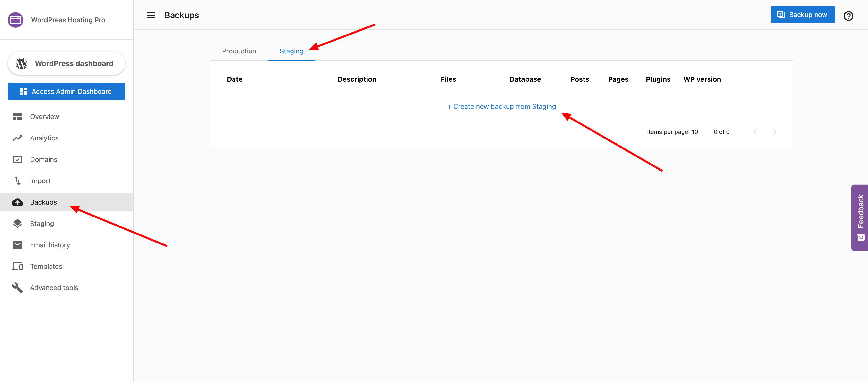Open Domains in the sidebar
The image size is (868, 382).
[x=67, y=159]
